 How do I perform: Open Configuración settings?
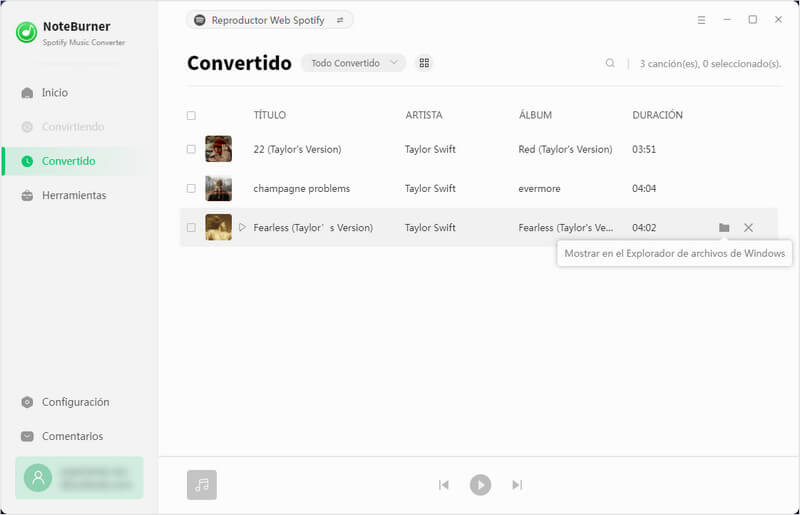click(x=76, y=402)
